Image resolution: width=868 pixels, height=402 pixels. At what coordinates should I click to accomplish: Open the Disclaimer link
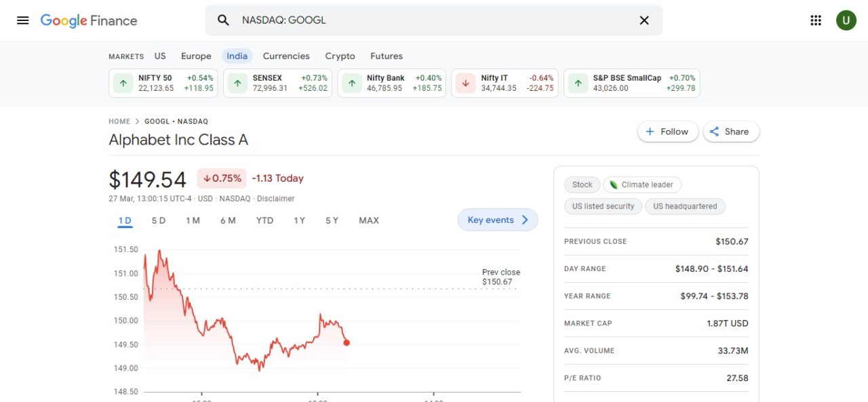(276, 199)
